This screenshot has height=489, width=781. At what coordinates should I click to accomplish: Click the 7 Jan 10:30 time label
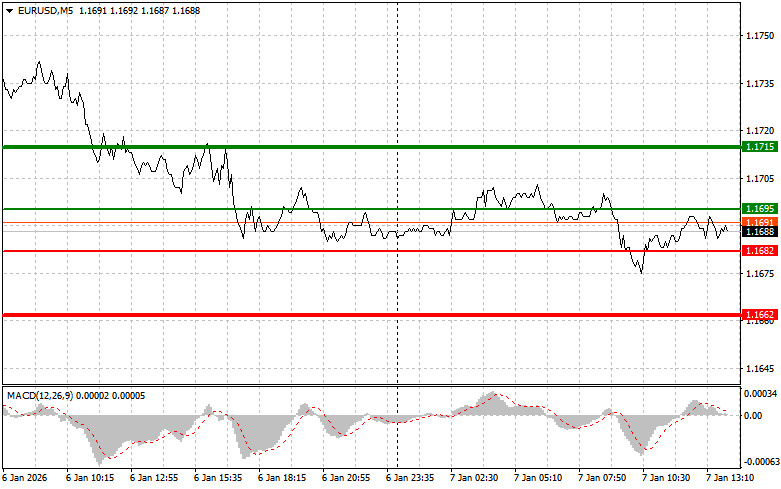(666, 478)
